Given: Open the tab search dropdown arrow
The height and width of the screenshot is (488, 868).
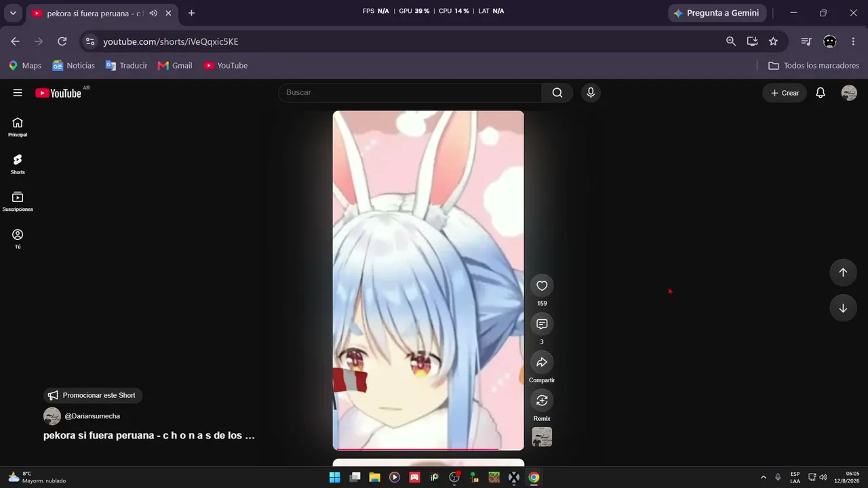Looking at the screenshot, I should 13,13.
